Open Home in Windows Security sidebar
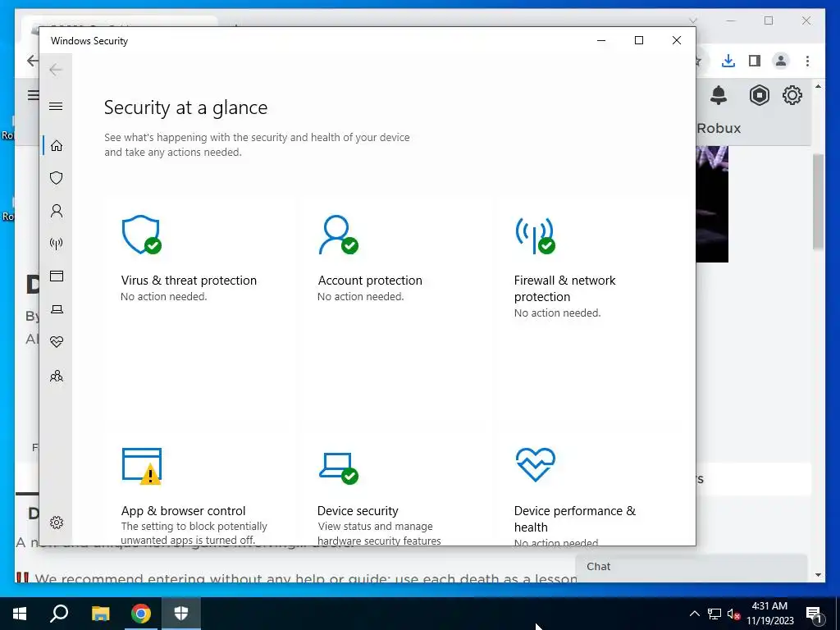 [57, 146]
